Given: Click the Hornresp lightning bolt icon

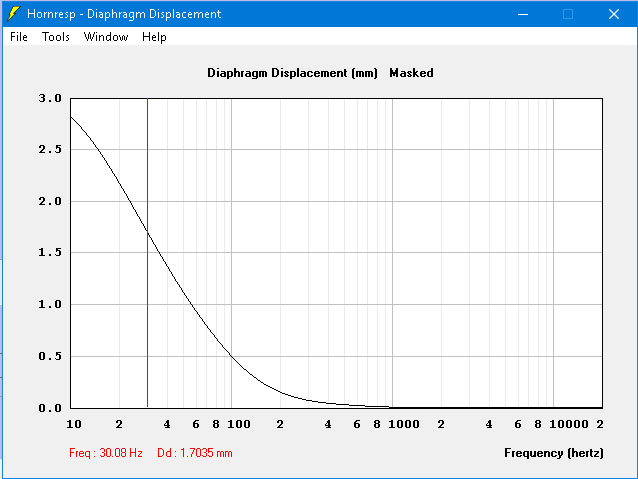Looking at the screenshot, I should (x=13, y=14).
